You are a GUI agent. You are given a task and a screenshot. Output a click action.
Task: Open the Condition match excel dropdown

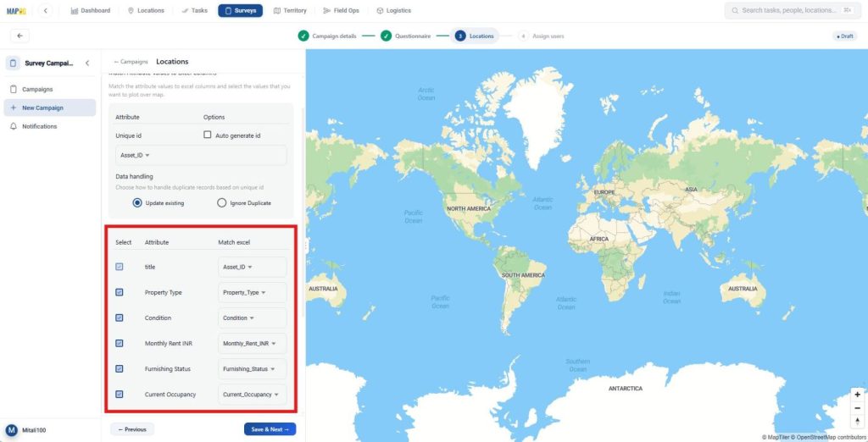tap(253, 318)
